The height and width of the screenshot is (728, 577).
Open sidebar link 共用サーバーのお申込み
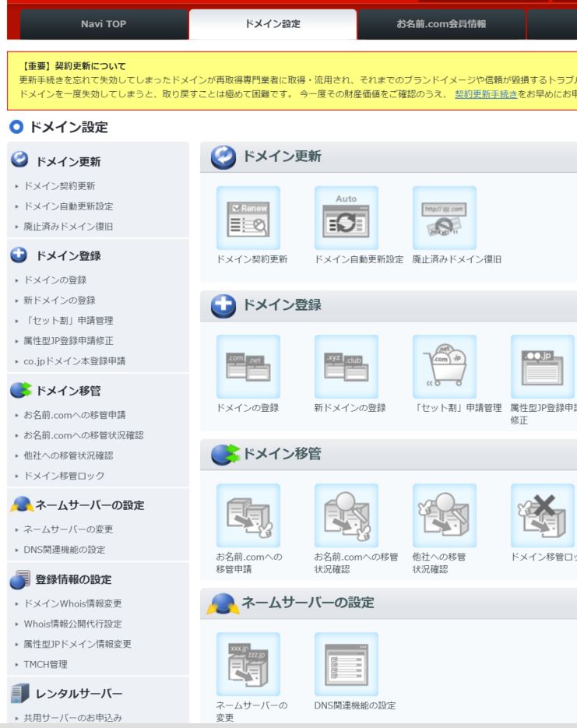coord(73,718)
